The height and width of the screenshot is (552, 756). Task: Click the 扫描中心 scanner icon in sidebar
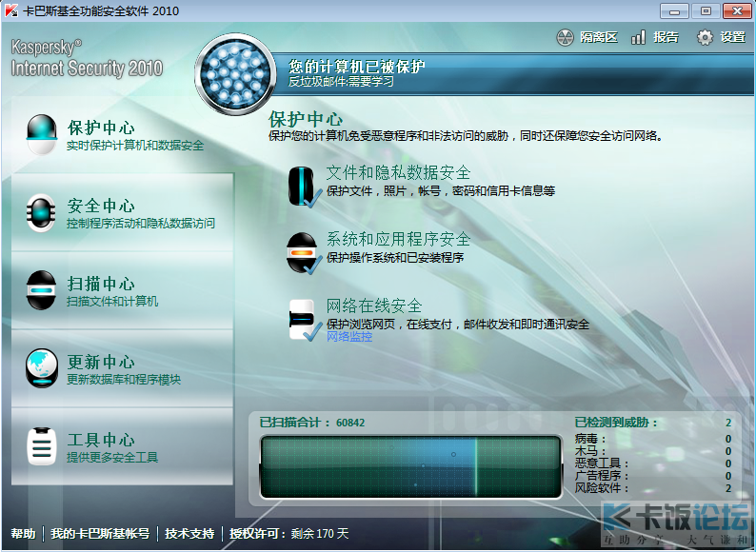click(x=42, y=290)
